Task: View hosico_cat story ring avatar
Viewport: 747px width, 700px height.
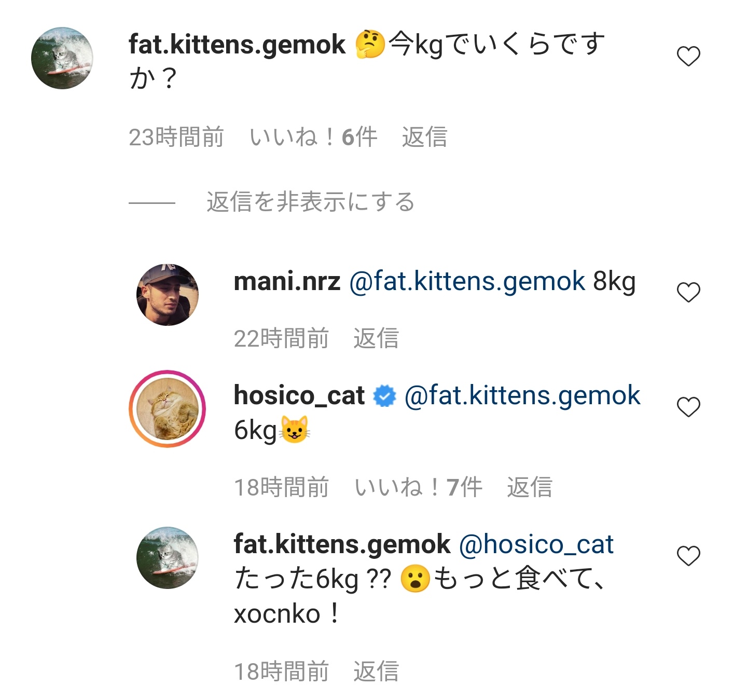Action: pyautogui.click(x=167, y=409)
